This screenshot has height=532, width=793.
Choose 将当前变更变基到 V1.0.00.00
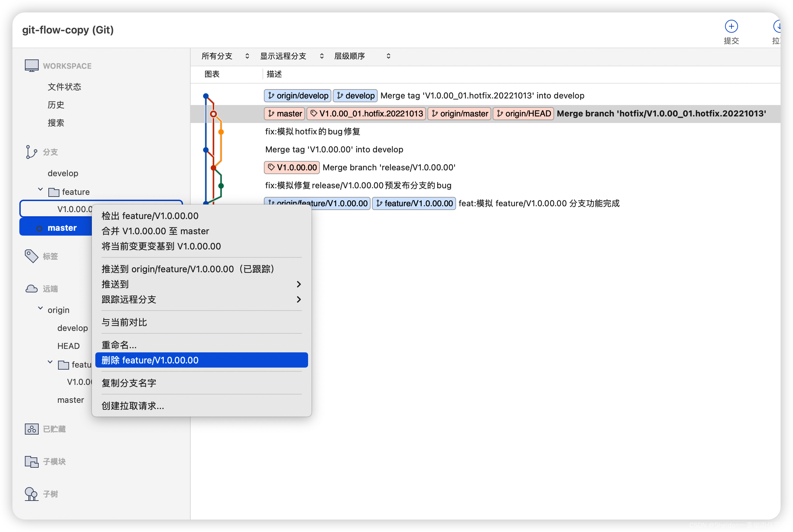pyautogui.click(x=201, y=246)
